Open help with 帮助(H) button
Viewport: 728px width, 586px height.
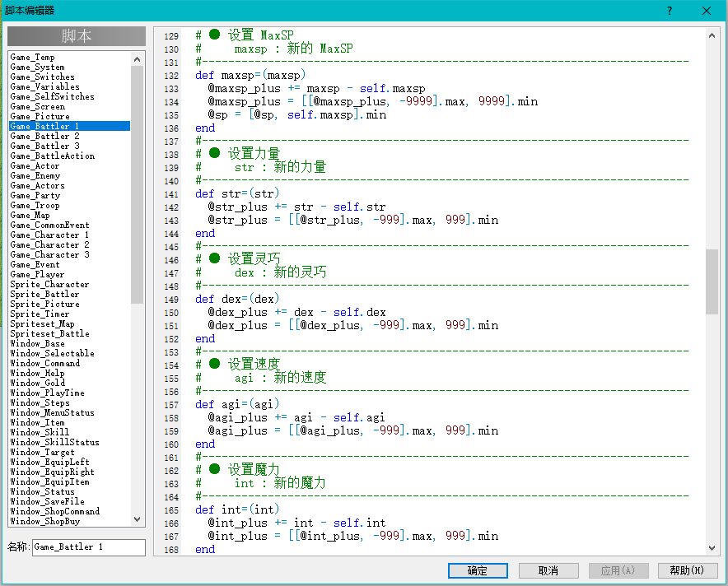click(x=688, y=570)
